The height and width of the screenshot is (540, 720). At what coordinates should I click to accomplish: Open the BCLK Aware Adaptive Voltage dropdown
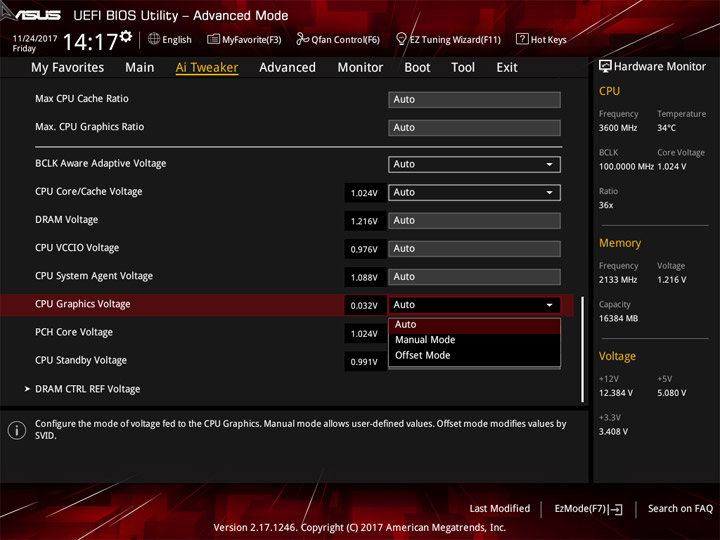474,164
